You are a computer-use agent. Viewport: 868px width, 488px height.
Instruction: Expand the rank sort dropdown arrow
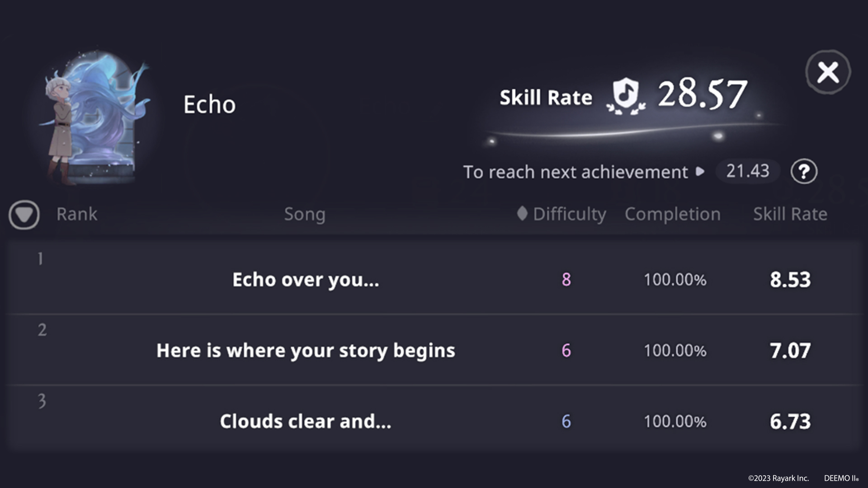[x=24, y=215]
